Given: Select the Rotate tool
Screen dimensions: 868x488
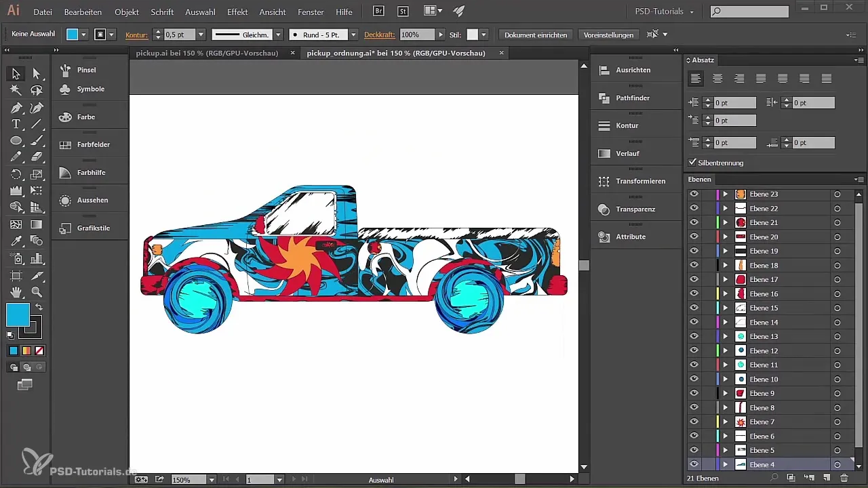Looking at the screenshot, I should pos(16,174).
